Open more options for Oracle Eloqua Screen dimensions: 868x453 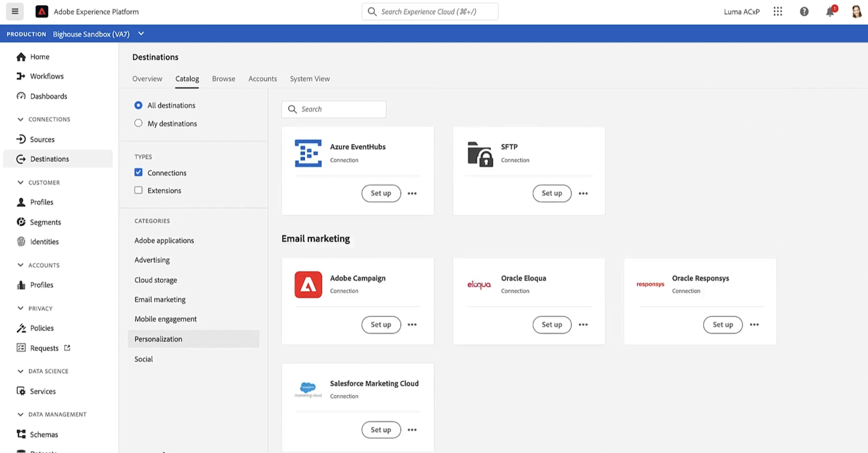[x=583, y=324]
